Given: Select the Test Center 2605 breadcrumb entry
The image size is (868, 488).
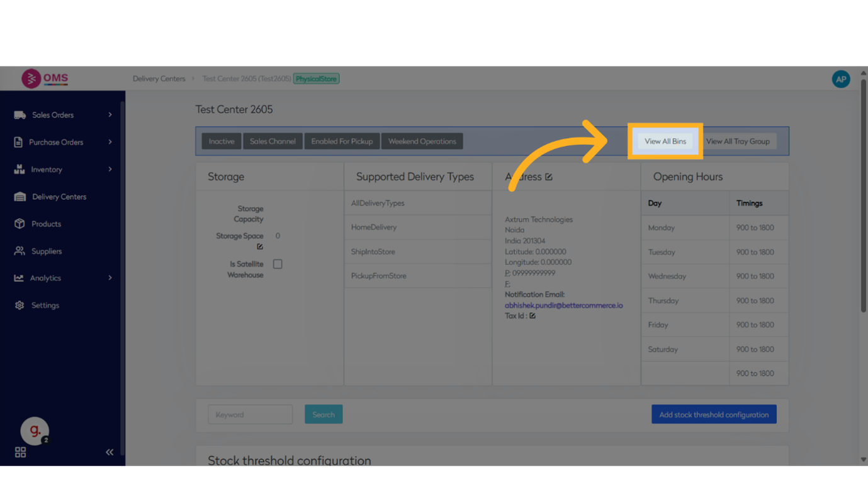Looking at the screenshot, I should [248, 78].
